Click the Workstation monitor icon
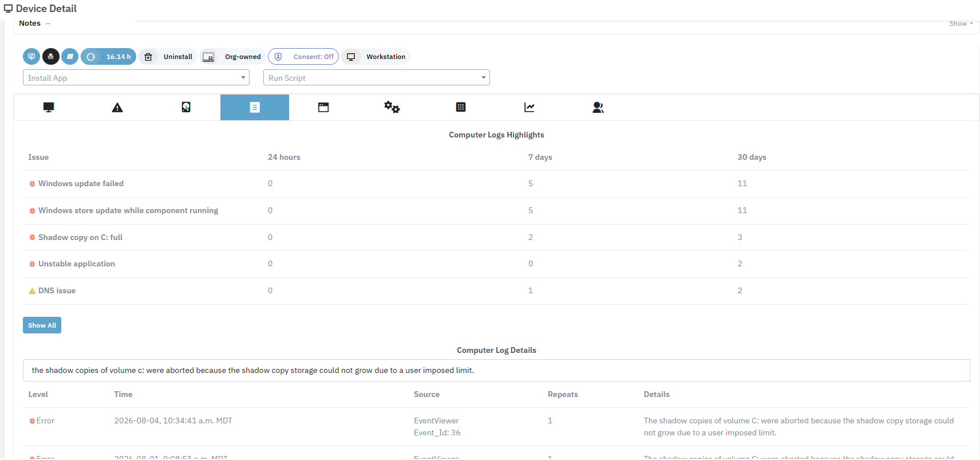 [351, 57]
